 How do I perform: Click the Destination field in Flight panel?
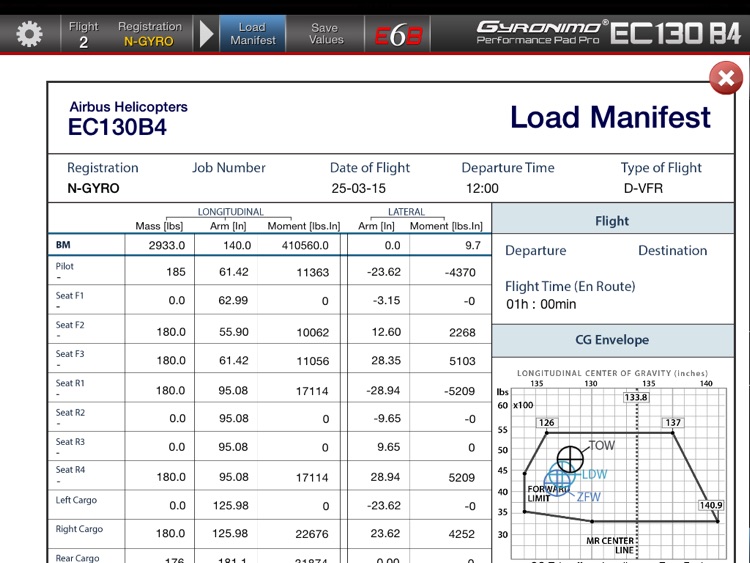click(x=672, y=250)
